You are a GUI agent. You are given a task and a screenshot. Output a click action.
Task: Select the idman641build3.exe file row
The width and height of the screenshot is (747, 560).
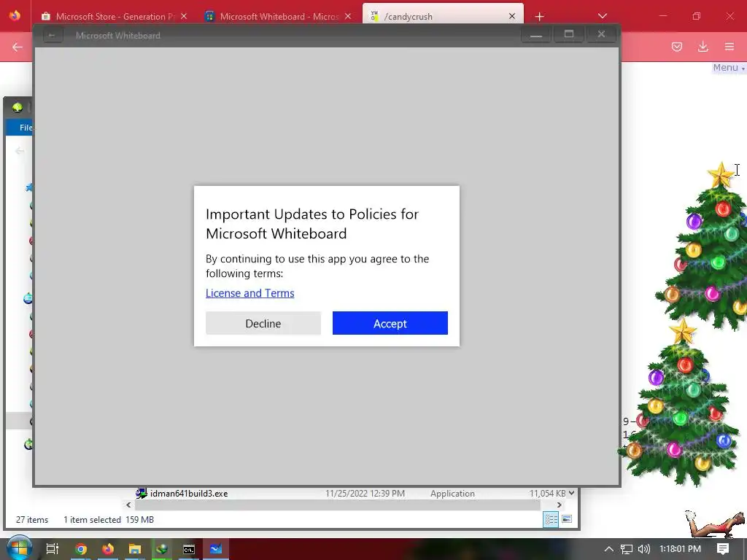click(x=352, y=494)
